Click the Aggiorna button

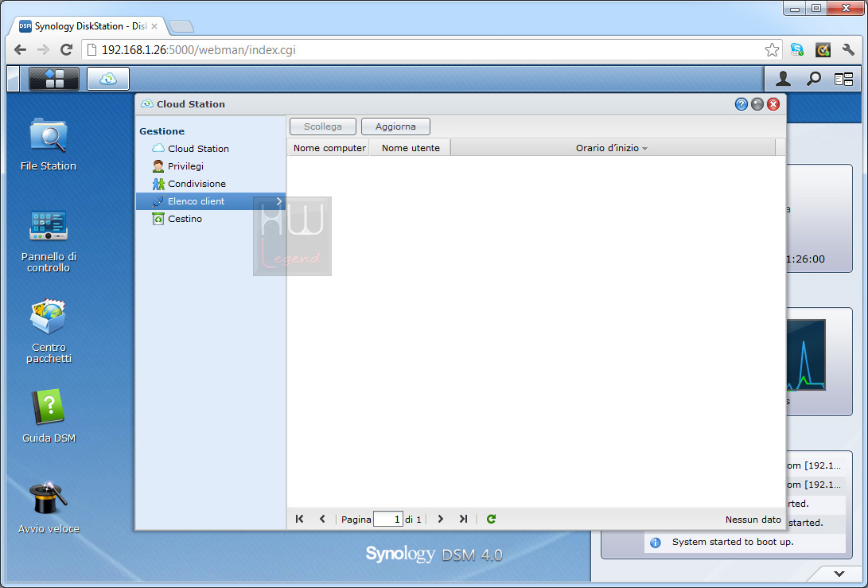click(x=395, y=127)
